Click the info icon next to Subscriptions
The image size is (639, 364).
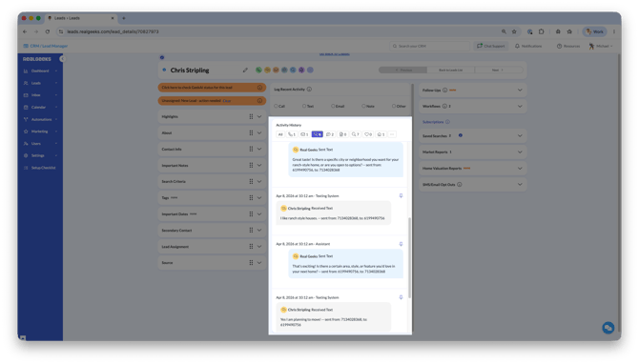(447, 122)
